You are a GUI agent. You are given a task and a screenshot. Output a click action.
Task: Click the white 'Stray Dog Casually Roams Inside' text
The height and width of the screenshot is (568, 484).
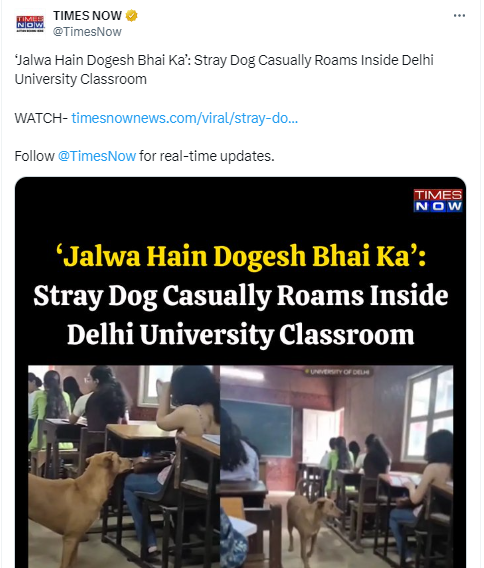241,296
